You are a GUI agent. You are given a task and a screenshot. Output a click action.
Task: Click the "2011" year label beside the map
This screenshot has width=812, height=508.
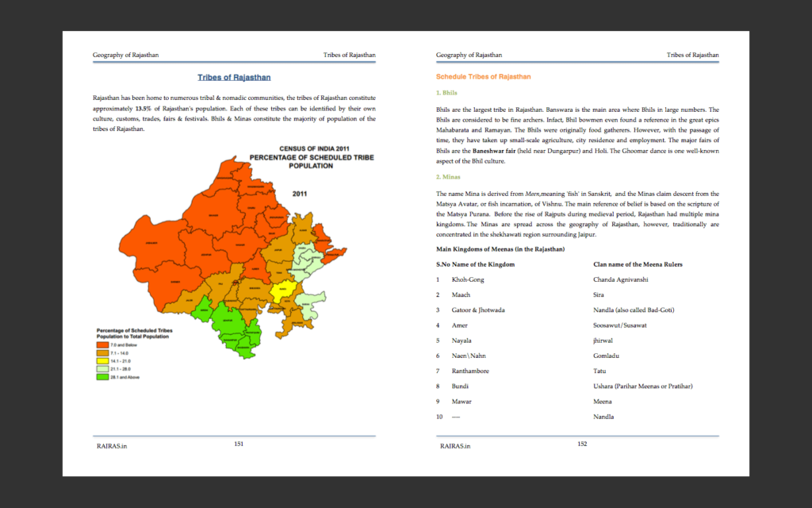(x=300, y=194)
